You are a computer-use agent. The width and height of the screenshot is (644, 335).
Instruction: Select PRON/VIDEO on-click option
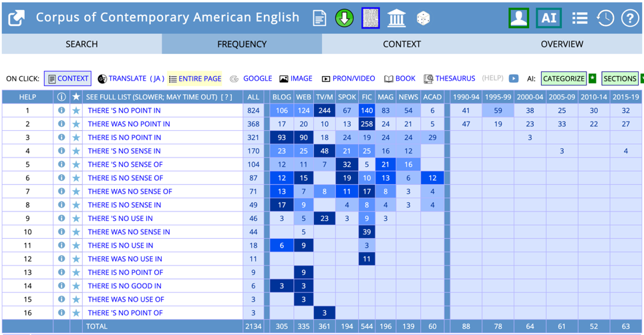[x=348, y=78]
